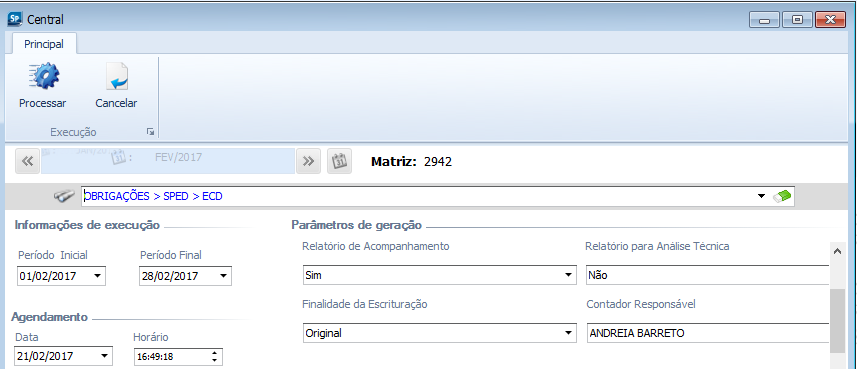Switch to the Principal tab
The width and height of the screenshot is (858, 370).
click(x=44, y=44)
